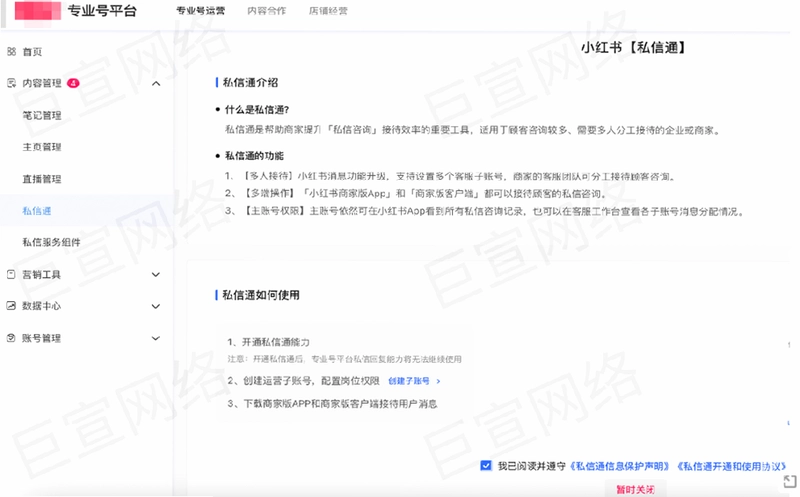
Task: Click the 账号管理 sidebar icon
Action: (11, 338)
